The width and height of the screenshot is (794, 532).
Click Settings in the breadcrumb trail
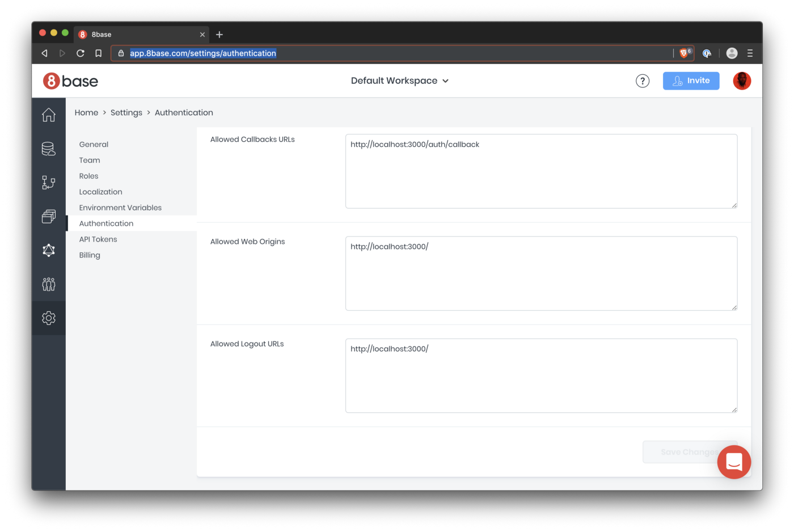[x=126, y=112]
